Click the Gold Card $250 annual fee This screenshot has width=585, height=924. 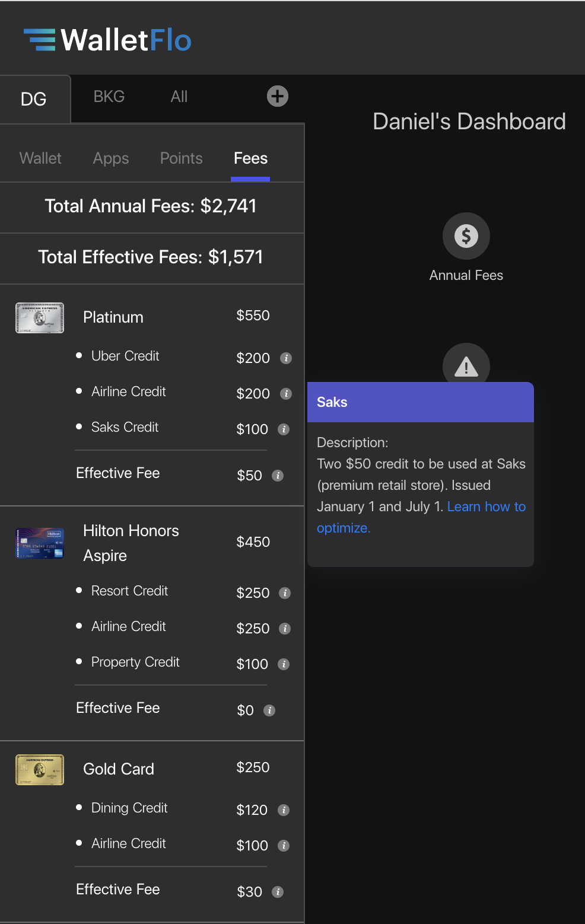click(253, 767)
